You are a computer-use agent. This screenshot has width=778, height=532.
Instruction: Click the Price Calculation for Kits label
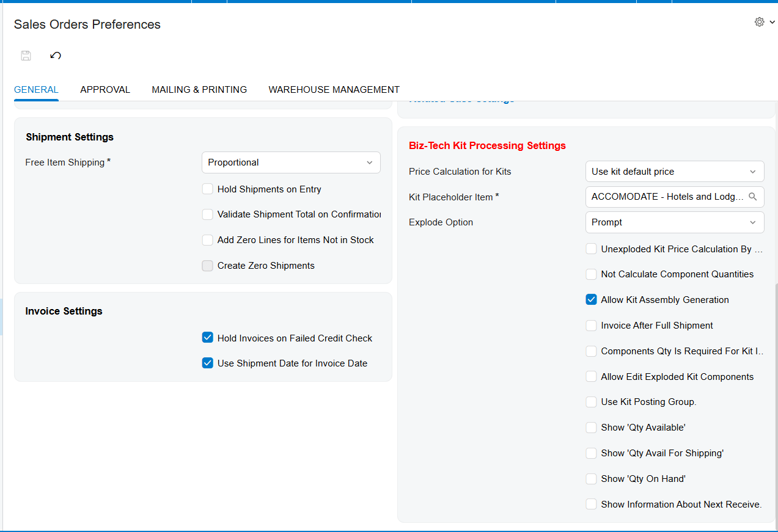click(460, 172)
